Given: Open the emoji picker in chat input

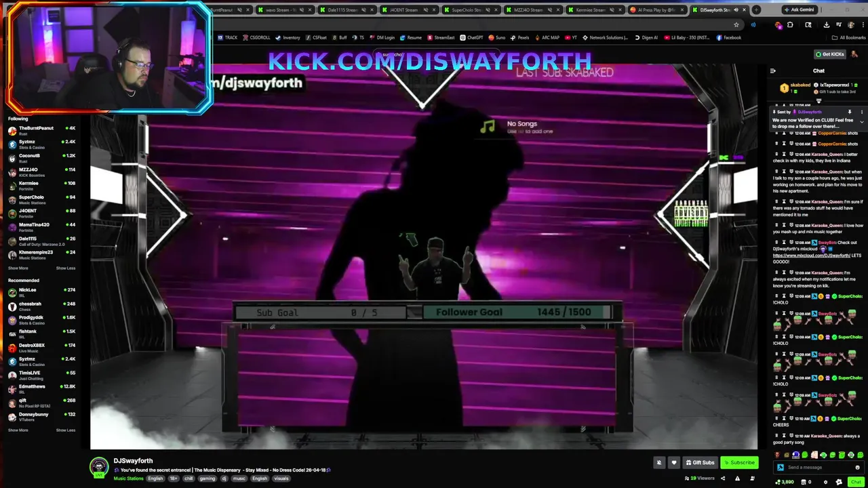Looking at the screenshot, I should pyautogui.click(x=857, y=467).
